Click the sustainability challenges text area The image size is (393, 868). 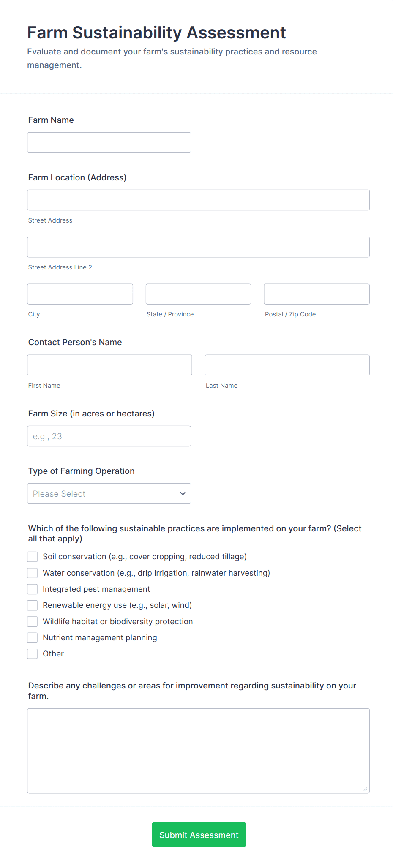point(198,751)
